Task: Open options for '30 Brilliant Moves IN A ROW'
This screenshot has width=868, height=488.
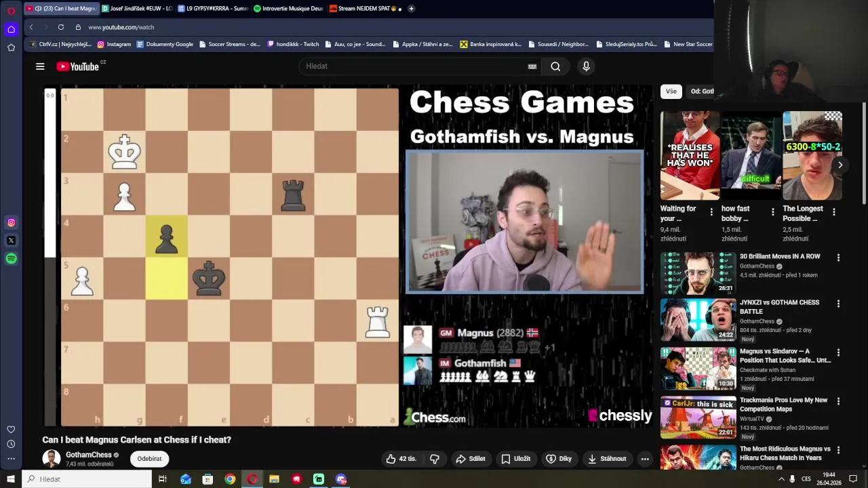Action: coord(838,258)
